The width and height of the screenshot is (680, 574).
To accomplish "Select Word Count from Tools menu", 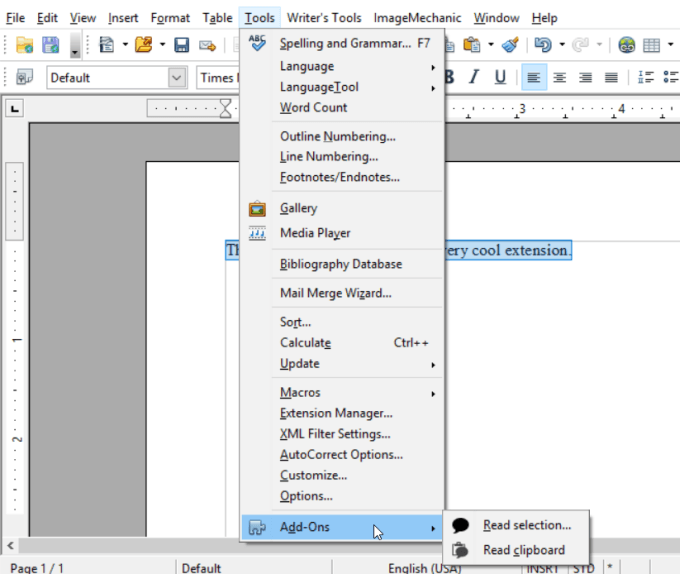I will (314, 108).
